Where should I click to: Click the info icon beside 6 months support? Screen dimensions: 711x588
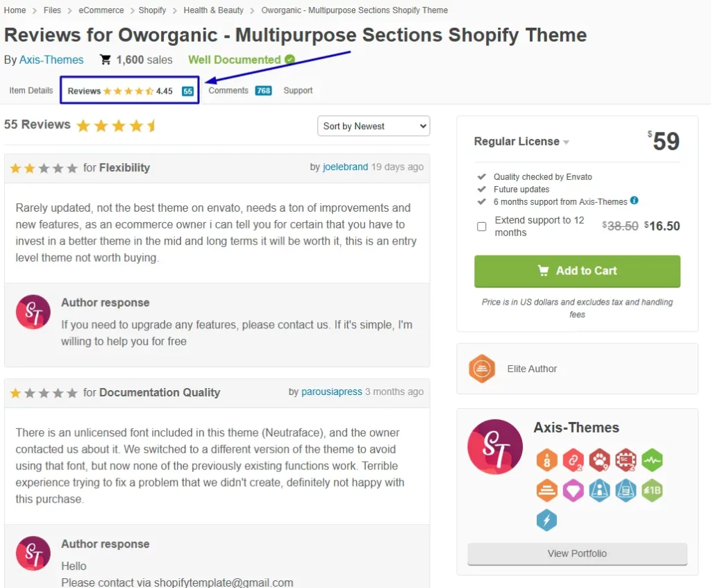click(x=633, y=203)
